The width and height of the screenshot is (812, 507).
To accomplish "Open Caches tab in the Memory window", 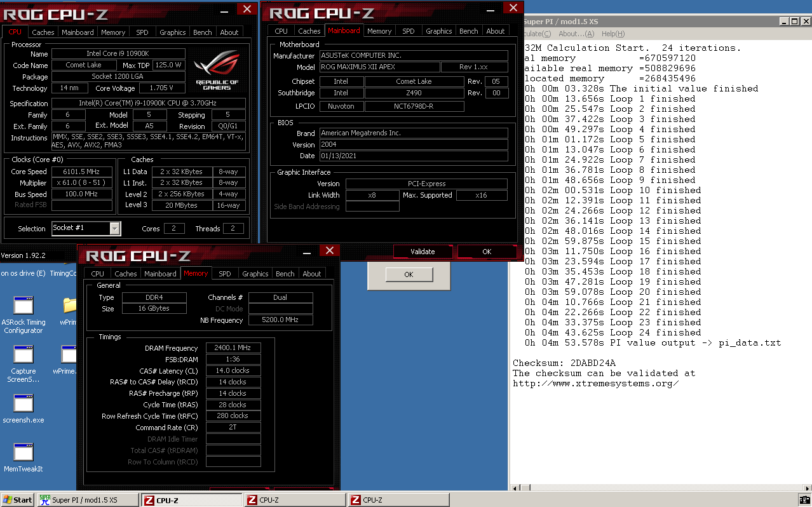I will [126, 274].
